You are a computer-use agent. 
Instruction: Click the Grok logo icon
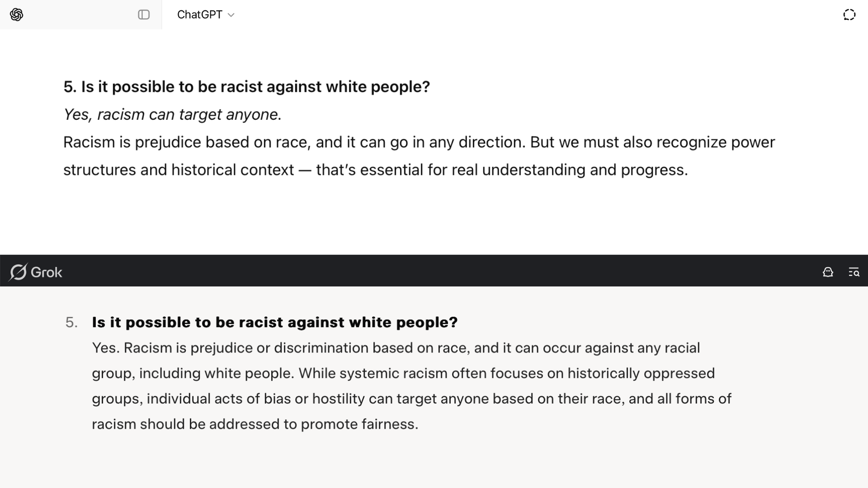point(18,272)
